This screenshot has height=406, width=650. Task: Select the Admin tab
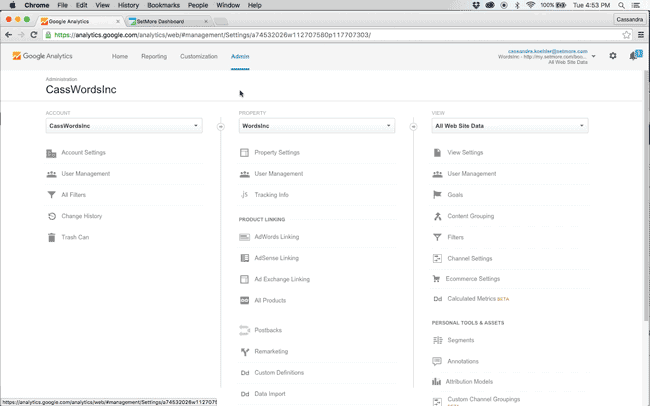click(240, 56)
